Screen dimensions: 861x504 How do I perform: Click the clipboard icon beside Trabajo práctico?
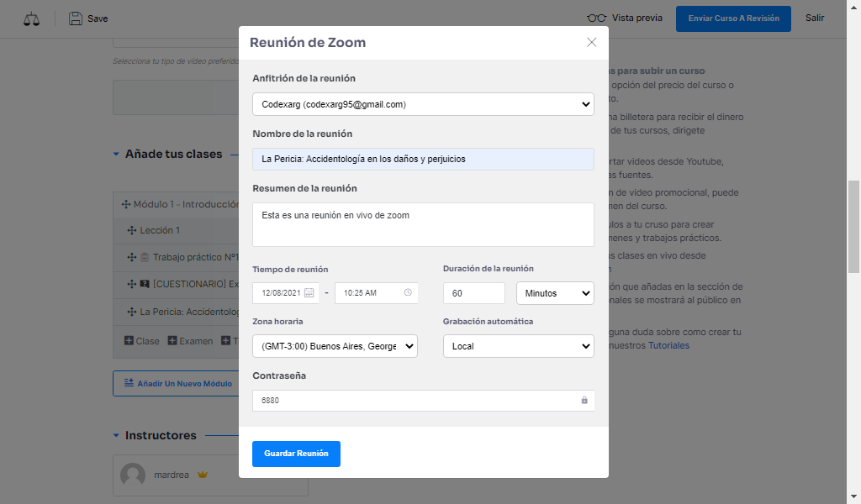(145, 257)
